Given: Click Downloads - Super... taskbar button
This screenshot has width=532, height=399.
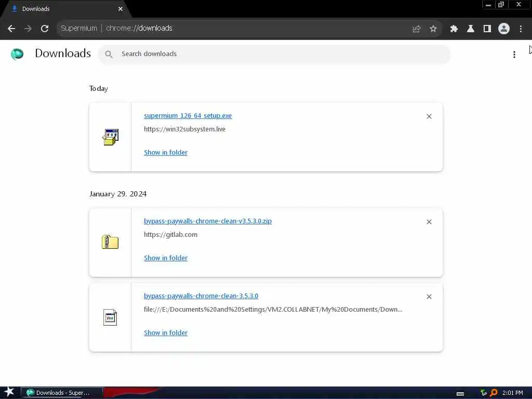Looking at the screenshot, I should click(x=62, y=393).
